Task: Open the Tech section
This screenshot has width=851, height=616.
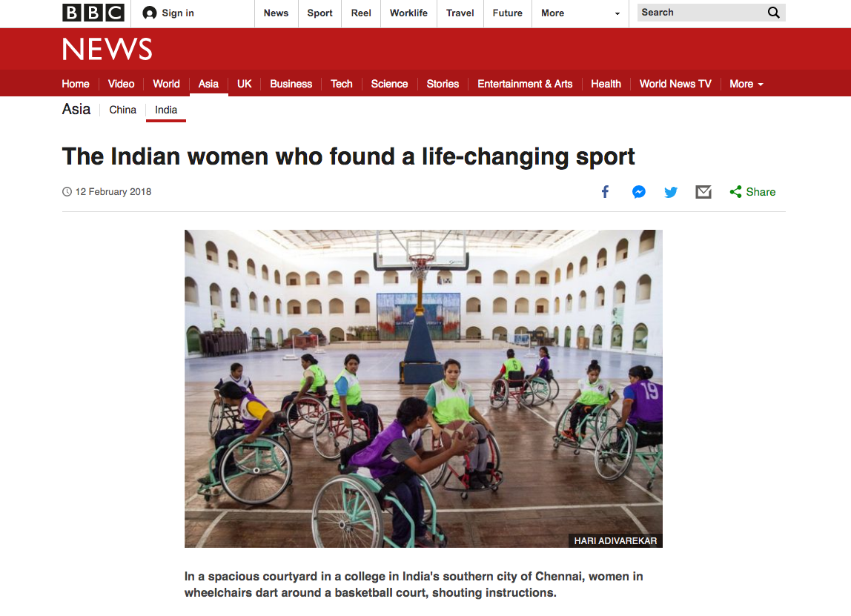Action: tap(342, 84)
